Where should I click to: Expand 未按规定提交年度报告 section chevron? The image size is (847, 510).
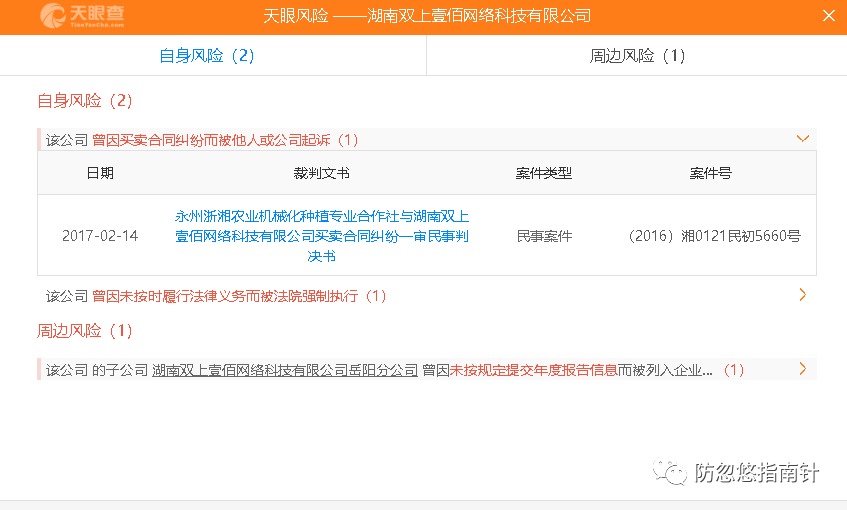pos(803,369)
